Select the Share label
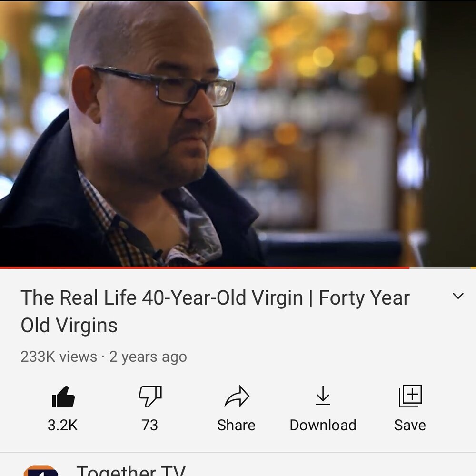 236,425
